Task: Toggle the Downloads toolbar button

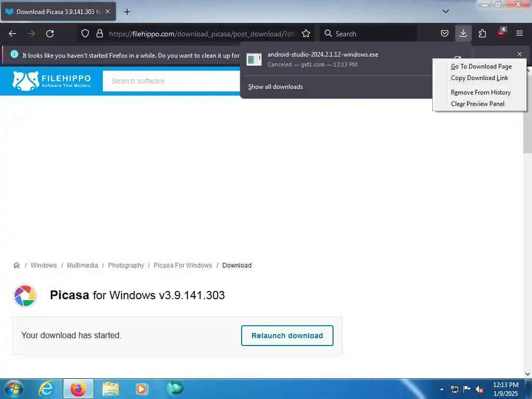Action: [463, 34]
